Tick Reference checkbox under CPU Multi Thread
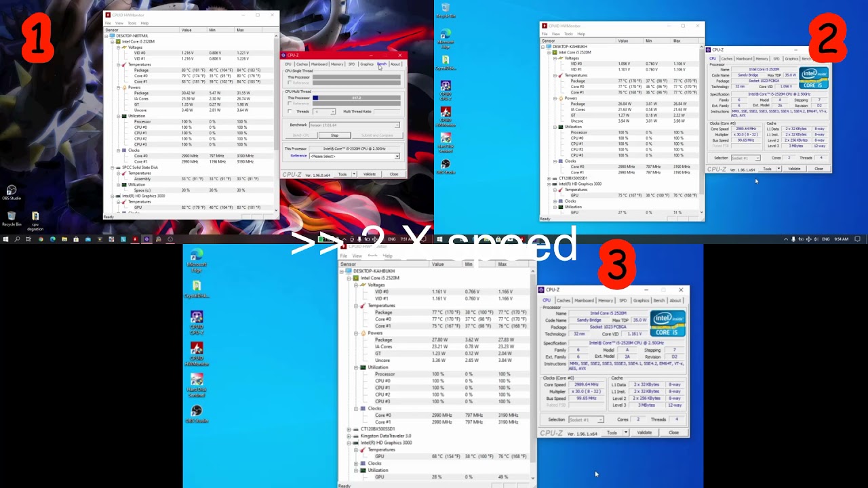The image size is (868, 488). click(290, 104)
